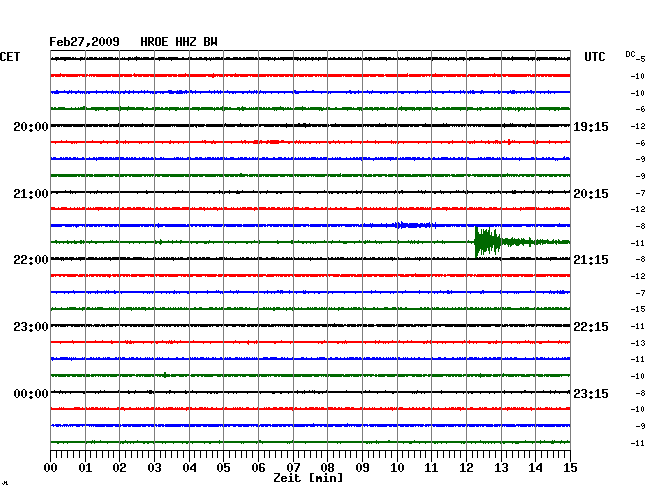Select the Zeit [min] axis title
This screenshot has width=650, height=494.
click(308, 478)
